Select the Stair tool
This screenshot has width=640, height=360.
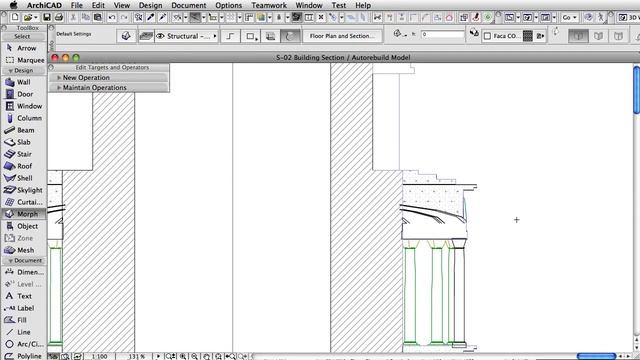[23, 154]
